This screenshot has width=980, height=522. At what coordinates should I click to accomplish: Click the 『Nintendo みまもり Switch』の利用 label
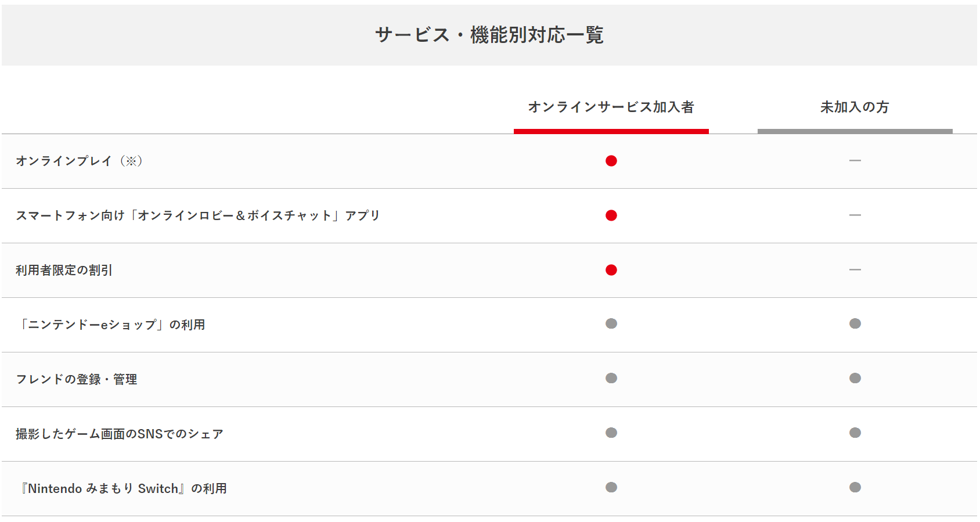tap(124, 488)
